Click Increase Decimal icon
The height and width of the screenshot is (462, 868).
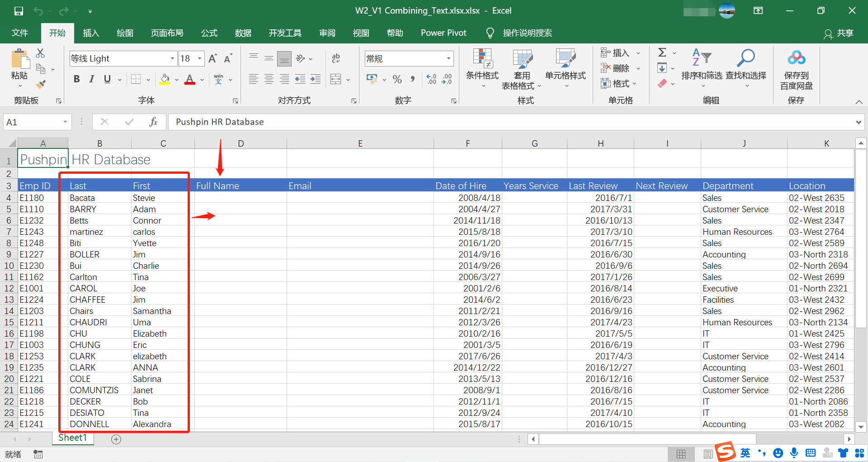431,80
